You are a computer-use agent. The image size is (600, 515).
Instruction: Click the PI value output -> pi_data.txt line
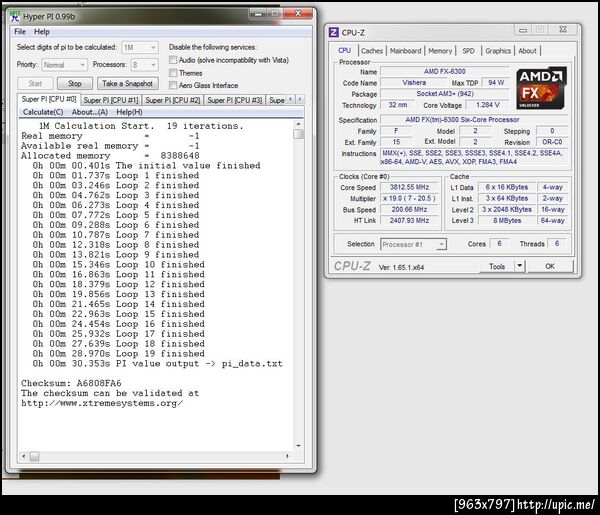tap(158, 363)
